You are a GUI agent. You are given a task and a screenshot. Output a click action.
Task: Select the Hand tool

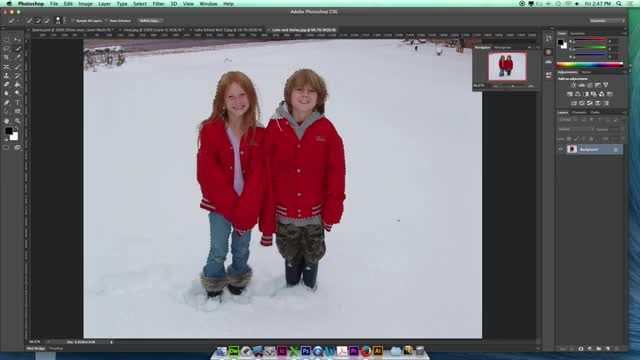[7, 121]
